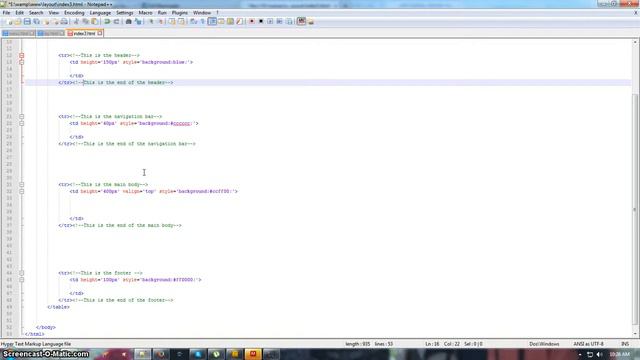This screenshot has width=640, height=360.
Task: Toggle the highlighted Indent Guide icon
Action: (212, 22)
